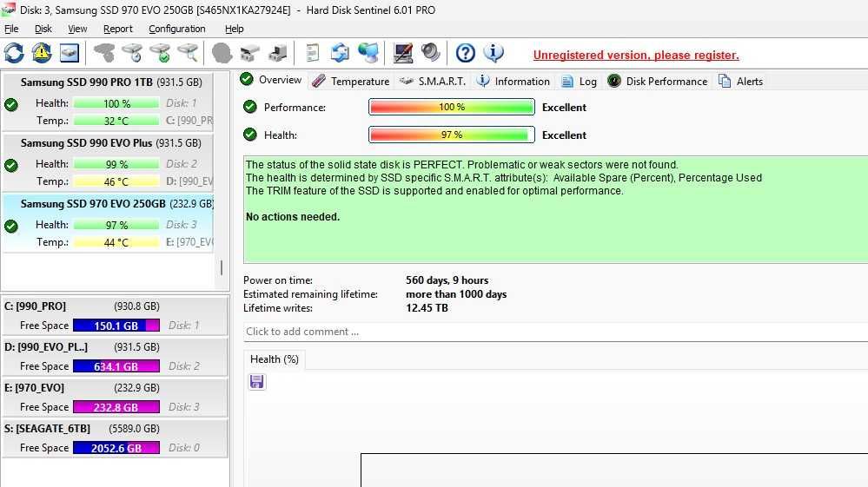The image size is (868, 487).
Task: Click the speaker sound toolbar icon
Action: 430,53
